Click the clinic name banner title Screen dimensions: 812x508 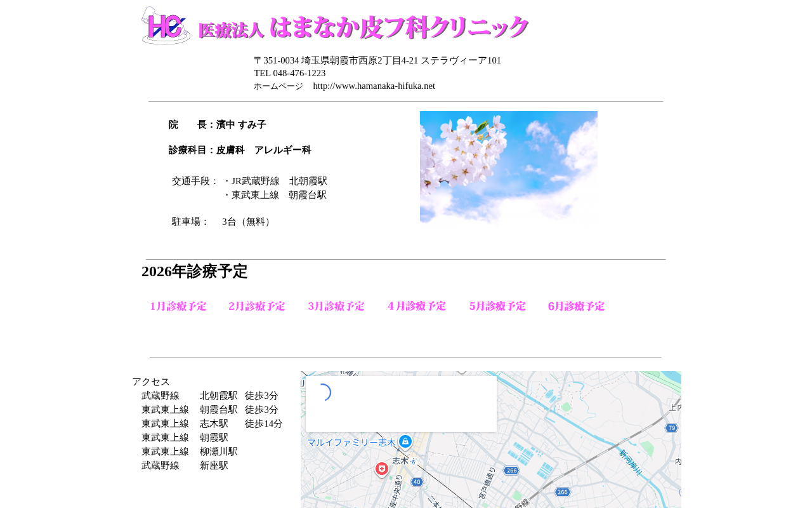coord(364,28)
